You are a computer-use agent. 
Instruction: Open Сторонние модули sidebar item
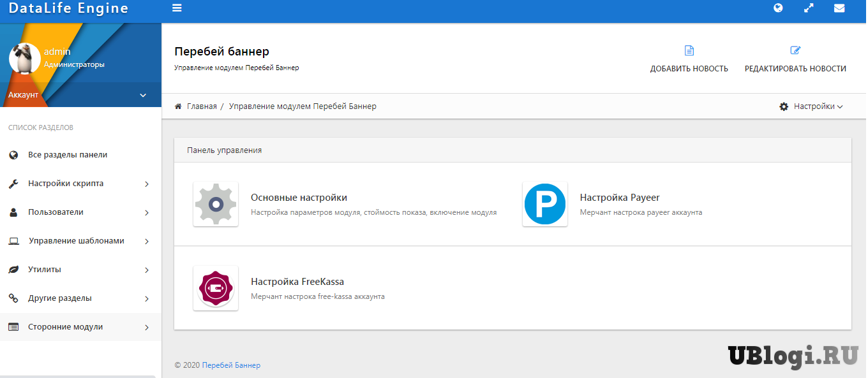pyautogui.click(x=80, y=327)
